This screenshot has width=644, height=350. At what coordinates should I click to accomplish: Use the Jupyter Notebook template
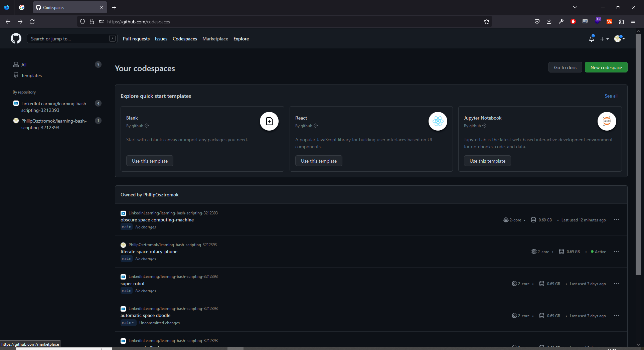pos(487,161)
